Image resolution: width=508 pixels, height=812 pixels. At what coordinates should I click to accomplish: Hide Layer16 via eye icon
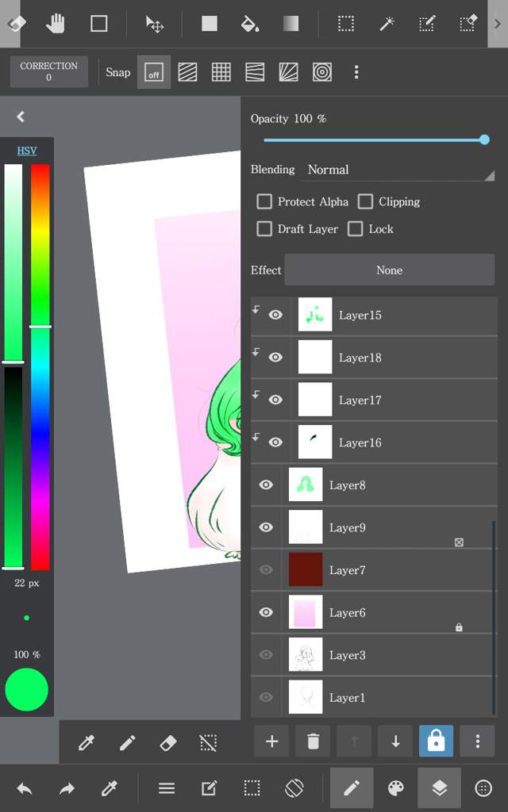[x=275, y=442]
